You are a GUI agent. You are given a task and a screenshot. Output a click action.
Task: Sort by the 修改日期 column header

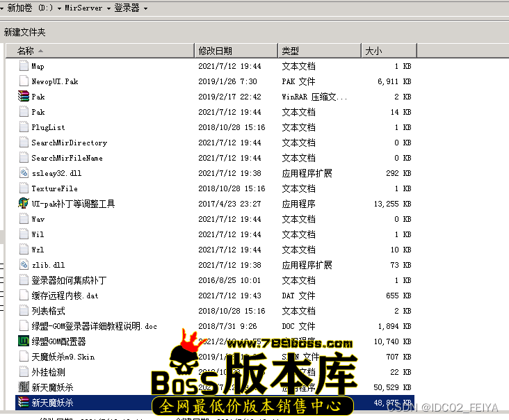pyautogui.click(x=216, y=51)
